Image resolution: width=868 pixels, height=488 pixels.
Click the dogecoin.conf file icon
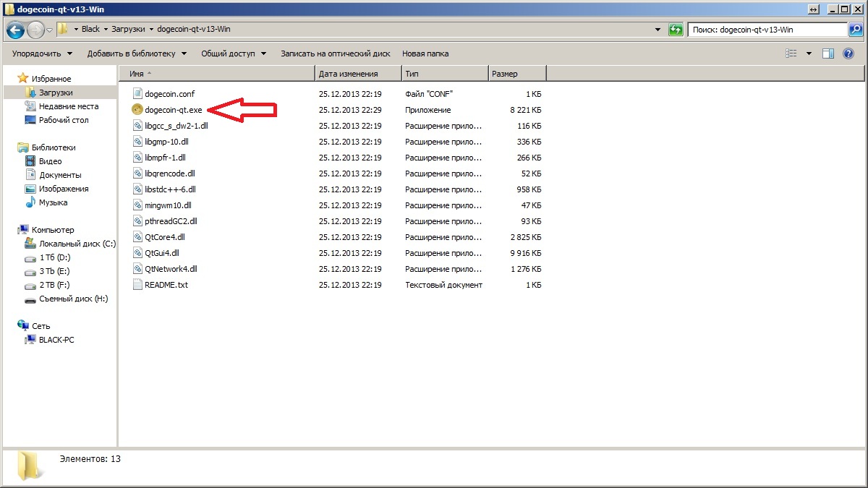point(138,94)
